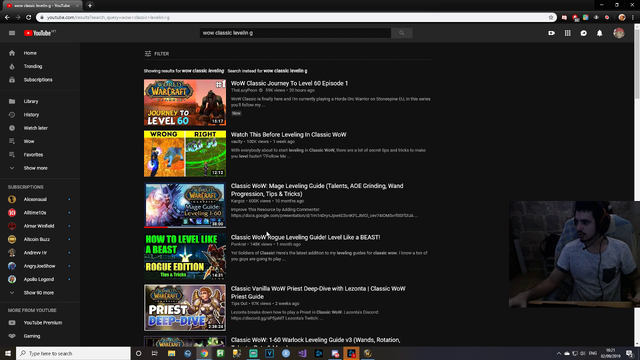Open Cortana circle on taskbar
Image resolution: width=640 pixels, height=360 pixels.
point(138,353)
